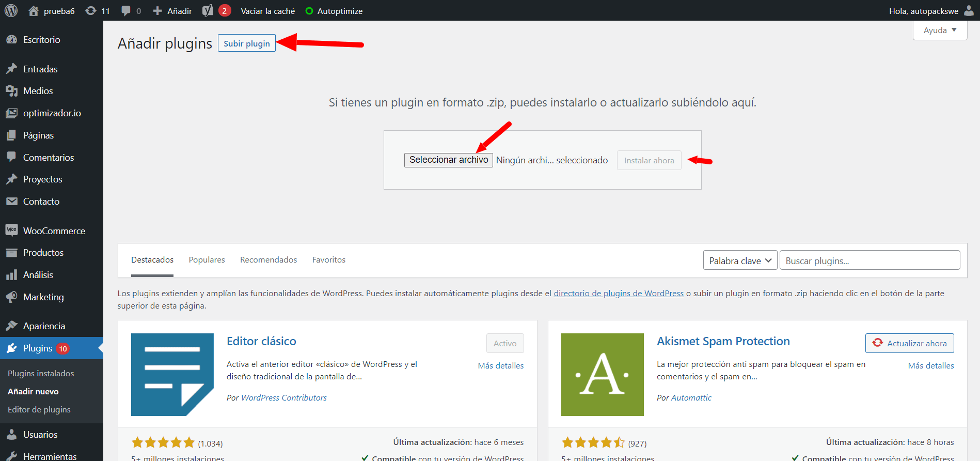Click the Contacto envelope icon
The height and width of the screenshot is (461, 980).
pyautogui.click(x=11, y=202)
